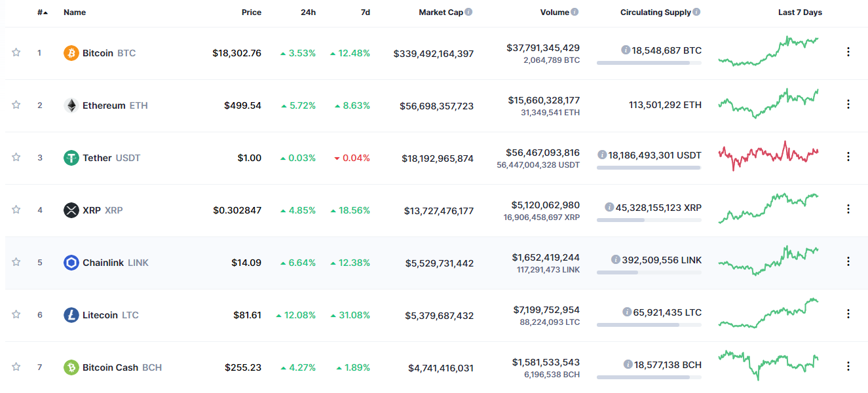Sort the table by Name column

coord(75,12)
